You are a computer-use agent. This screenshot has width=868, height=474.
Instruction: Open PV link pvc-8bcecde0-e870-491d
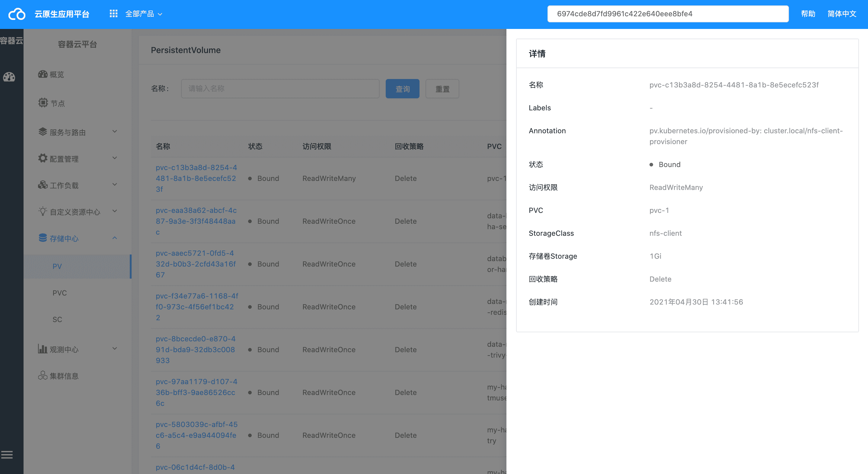point(196,349)
